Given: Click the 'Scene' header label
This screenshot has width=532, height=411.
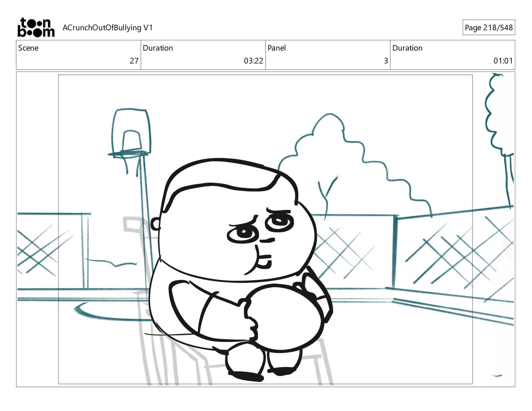Looking at the screenshot, I should pyautogui.click(x=28, y=48).
